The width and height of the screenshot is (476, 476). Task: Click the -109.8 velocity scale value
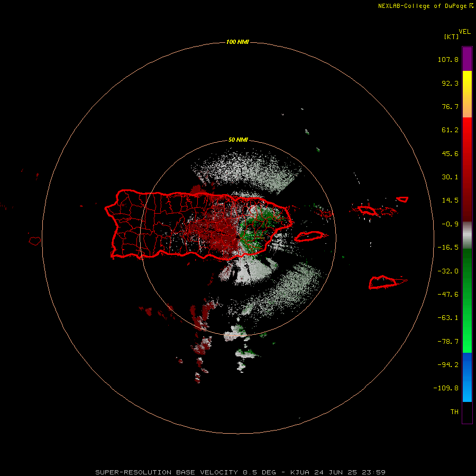[x=446, y=388]
